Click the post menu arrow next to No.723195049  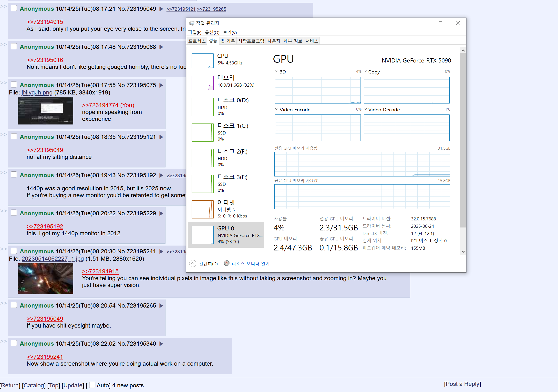161,9
